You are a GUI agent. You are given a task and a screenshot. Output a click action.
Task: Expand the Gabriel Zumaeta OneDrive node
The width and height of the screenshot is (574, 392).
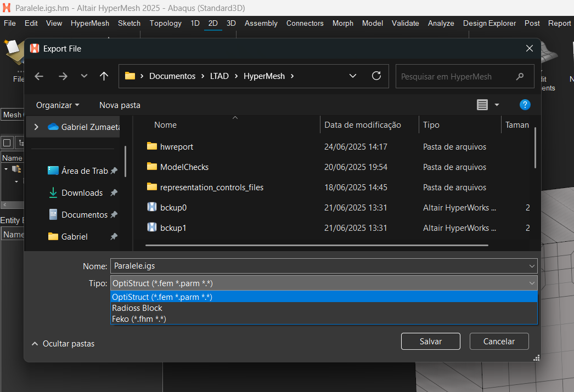pyautogui.click(x=36, y=127)
